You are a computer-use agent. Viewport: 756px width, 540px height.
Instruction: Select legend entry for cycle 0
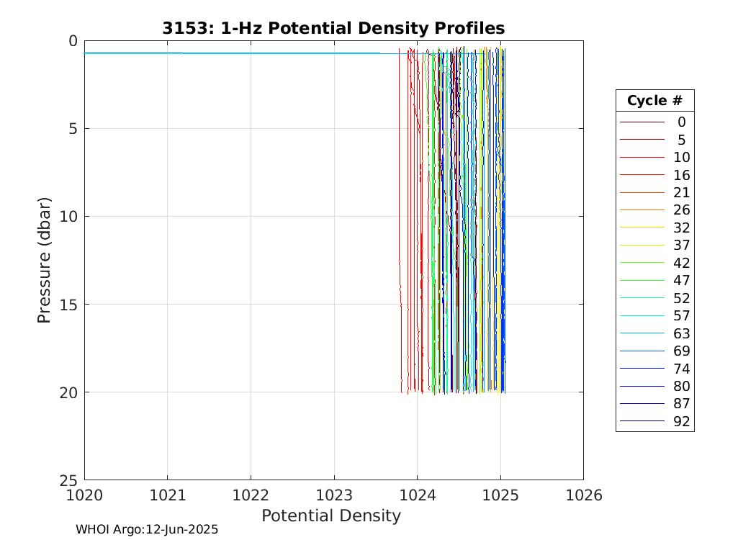click(x=654, y=122)
